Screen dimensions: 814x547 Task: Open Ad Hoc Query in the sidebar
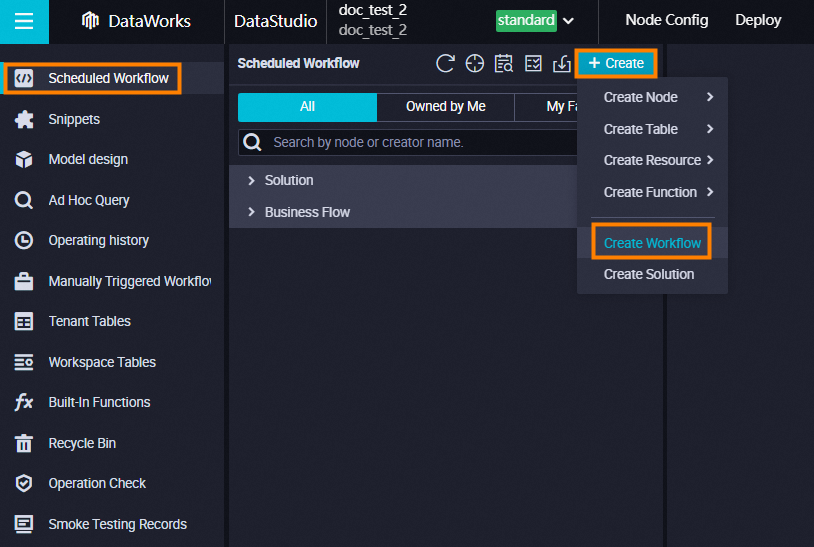[89, 200]
